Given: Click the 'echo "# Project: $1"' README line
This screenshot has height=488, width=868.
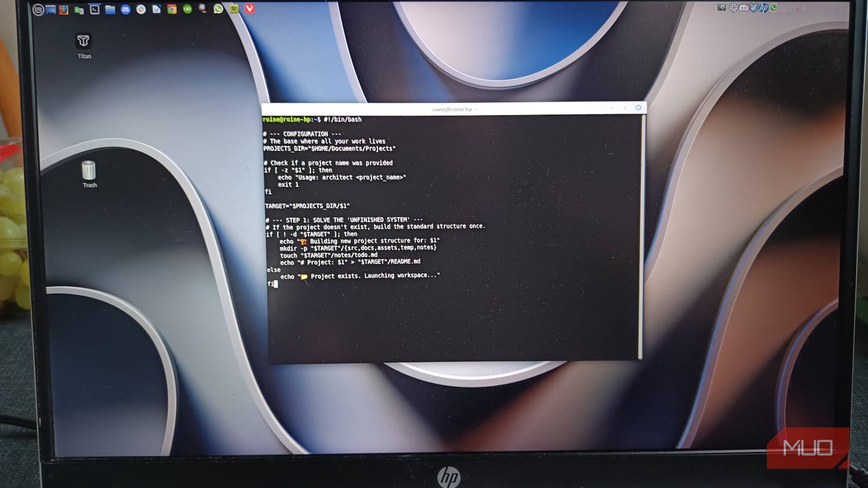Looking at the screenshot, I should click(x=350, y=262).
